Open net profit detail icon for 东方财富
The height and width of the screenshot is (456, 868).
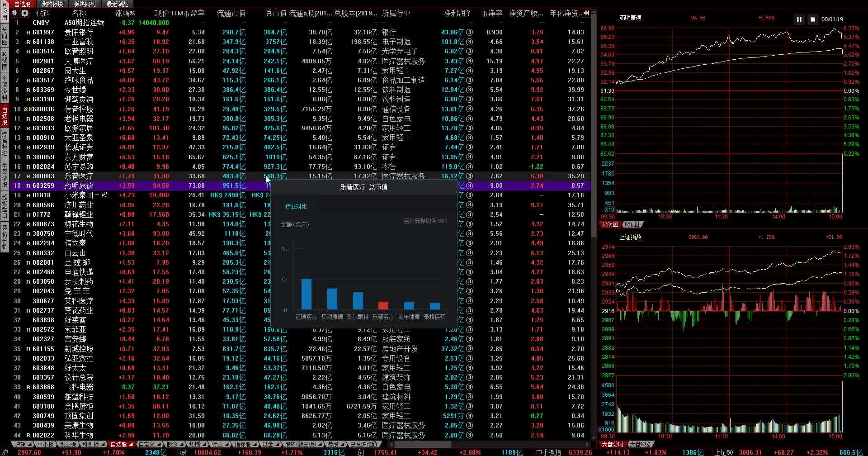(x=469, y=157)
